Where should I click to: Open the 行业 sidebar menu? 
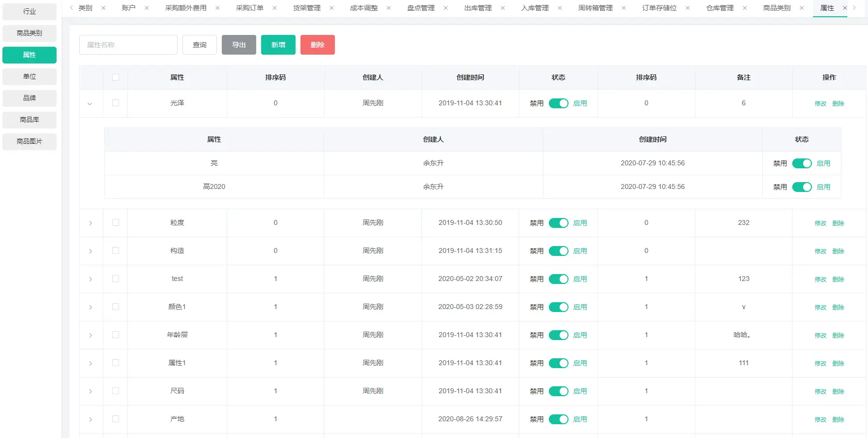point(30,11)
